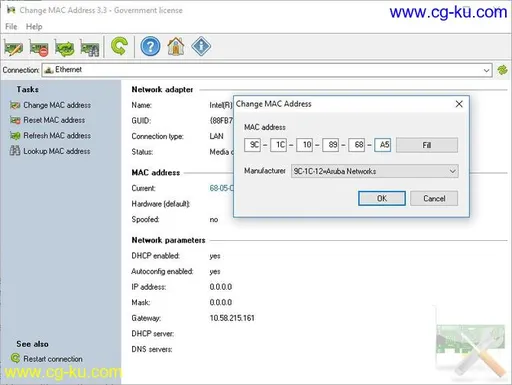Image resolution: width=512 pixels, height=385 pixels.
Task: Select the Change MAC address task link
Action: pos(57,105)
